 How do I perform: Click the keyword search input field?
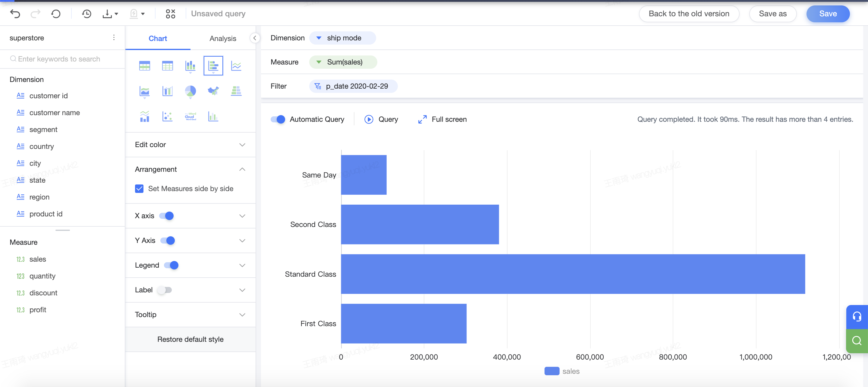[x=63, y=59]
